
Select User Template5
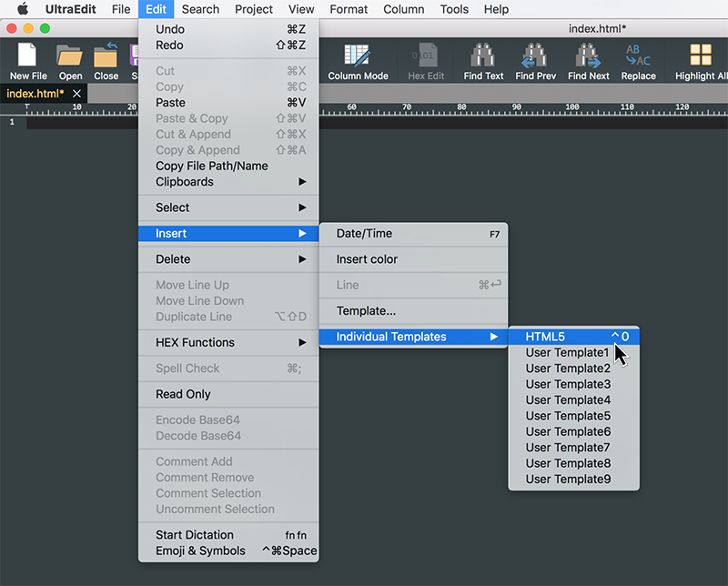(574, 416)
